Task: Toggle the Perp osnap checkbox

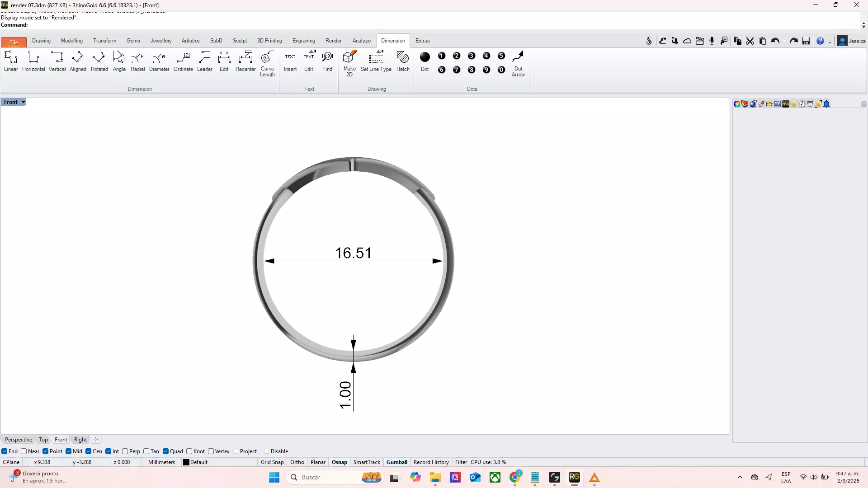Action: point(125,451)
